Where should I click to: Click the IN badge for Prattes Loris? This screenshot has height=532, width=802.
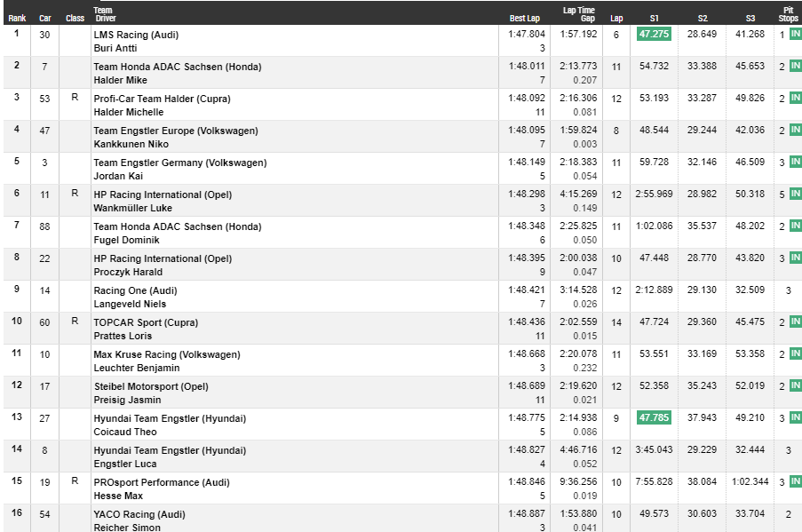pos(796,322)
